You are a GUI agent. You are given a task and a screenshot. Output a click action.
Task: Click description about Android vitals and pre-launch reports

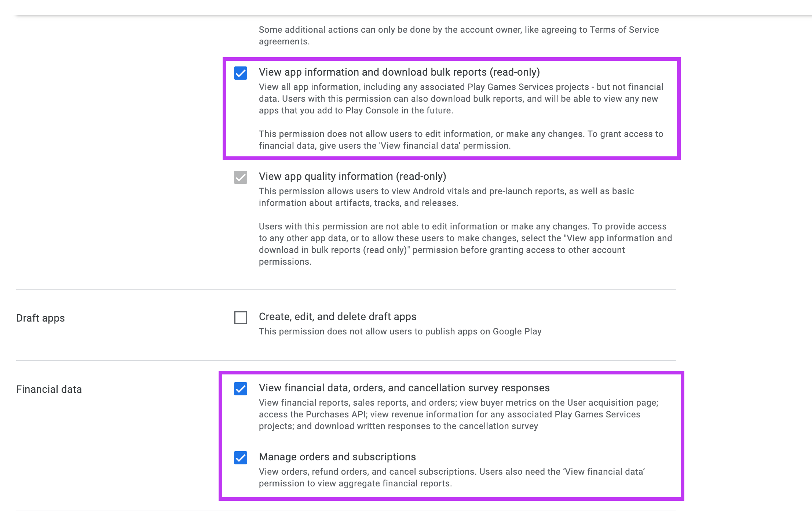[446, 197]
